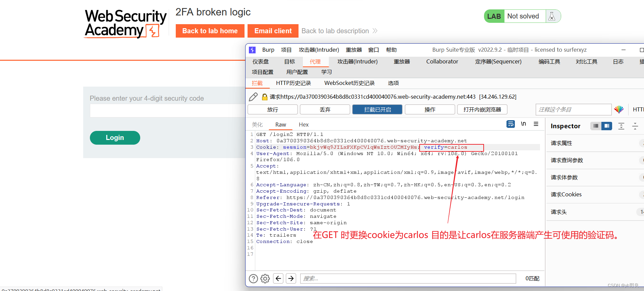Expand Request body parameters (请求体参数) section
Screen dimensions: 644x291
[x=595, y=178]
